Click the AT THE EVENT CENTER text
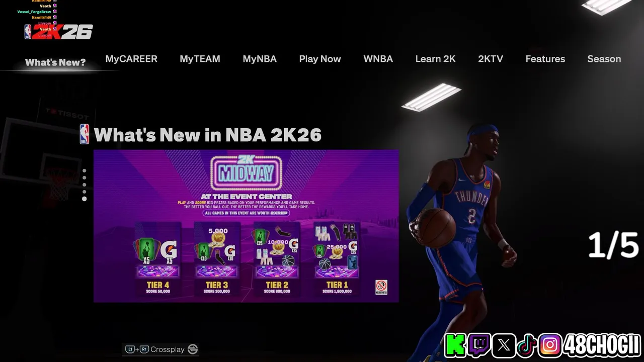644x362 pixels. pos(246,197)
